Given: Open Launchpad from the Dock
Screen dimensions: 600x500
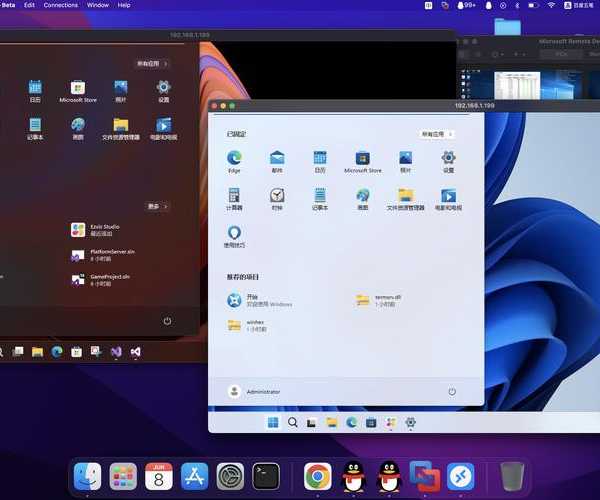Looking at the screenshot, I should point(123,476).
